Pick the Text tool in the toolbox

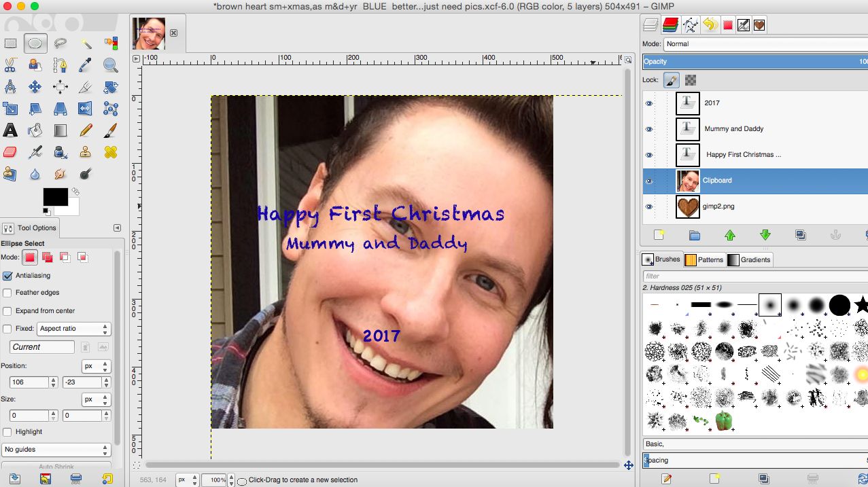point(10,130)
